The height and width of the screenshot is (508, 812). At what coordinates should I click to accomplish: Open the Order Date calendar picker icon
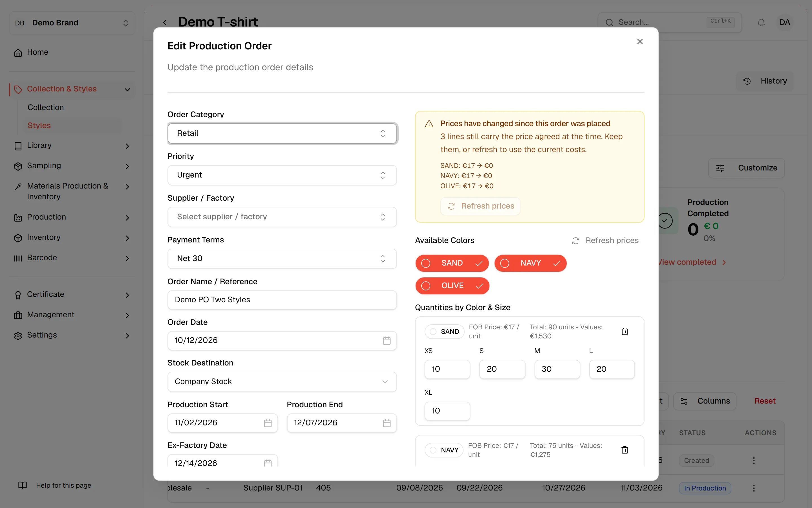coord(387,341)
